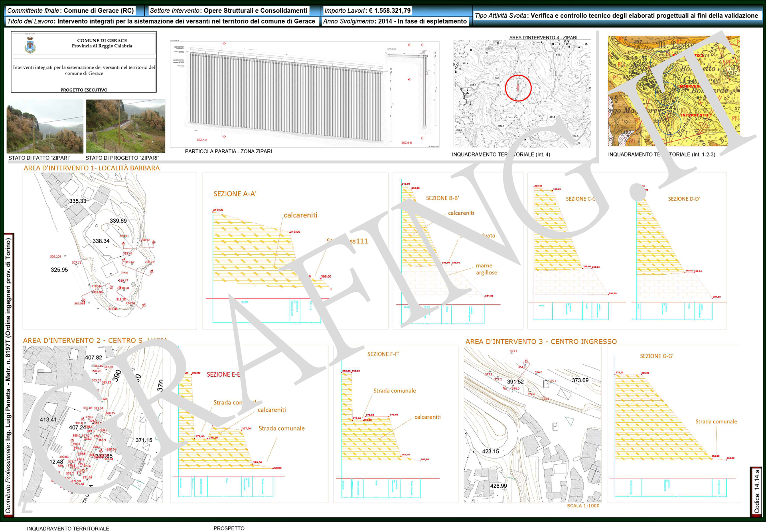766x532 pixels.
Task: Click the Sezione F-F' heading
Action: click(383, 354)
